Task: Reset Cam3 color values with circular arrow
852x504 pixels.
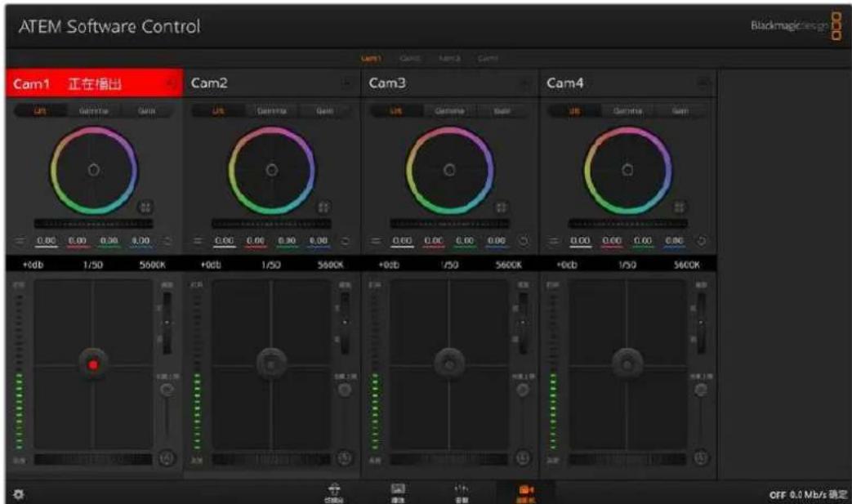Action: 524,241
